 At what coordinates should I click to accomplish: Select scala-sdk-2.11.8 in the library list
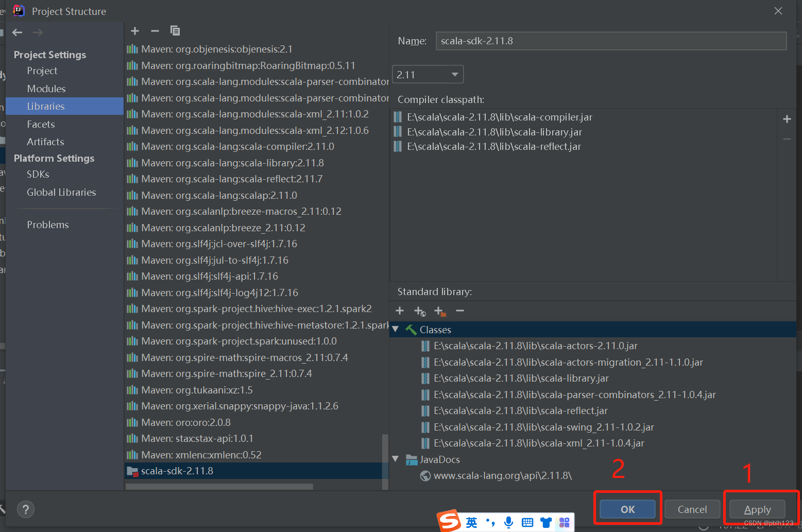pos(254,471)
